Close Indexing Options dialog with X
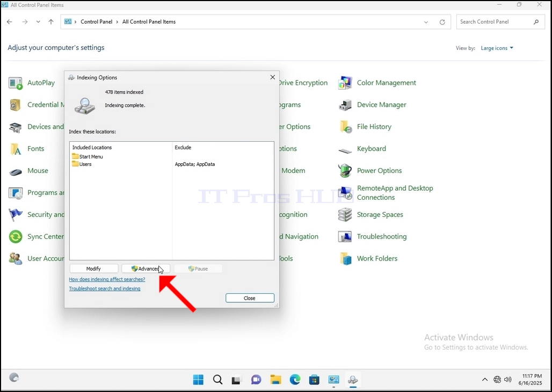Screen dimensions: 552x392 coord(272,77)
